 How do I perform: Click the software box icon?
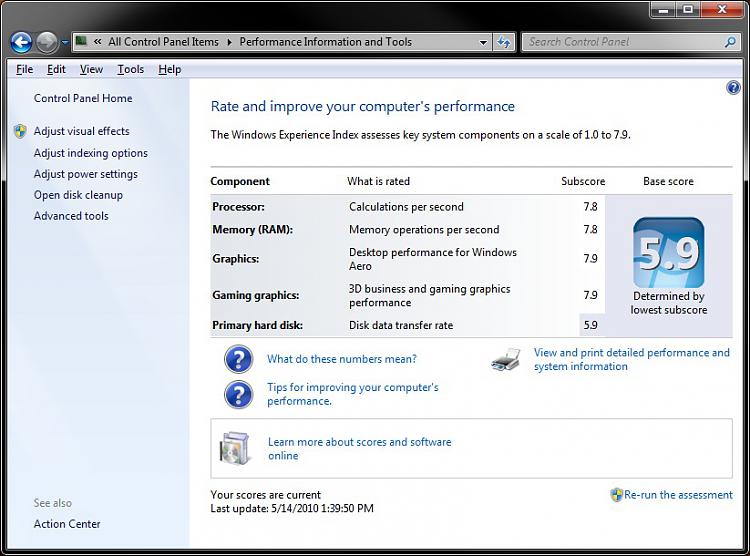point(234,448)
